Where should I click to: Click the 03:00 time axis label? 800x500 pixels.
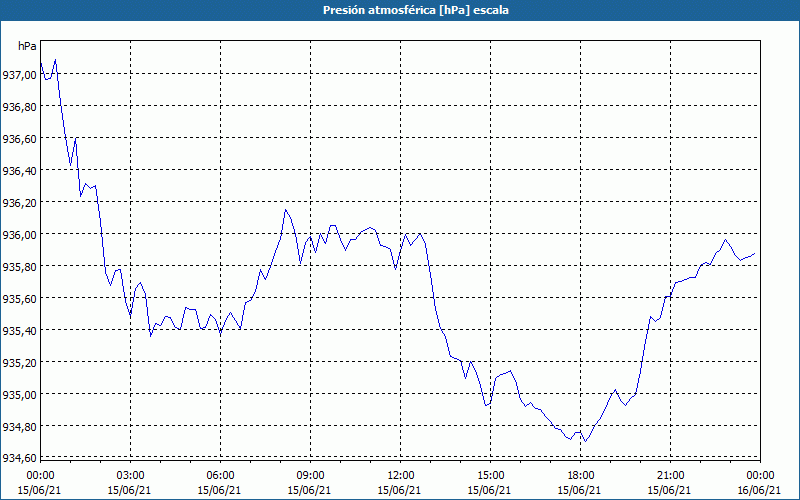pyautogui.click(x=130, y=476)
